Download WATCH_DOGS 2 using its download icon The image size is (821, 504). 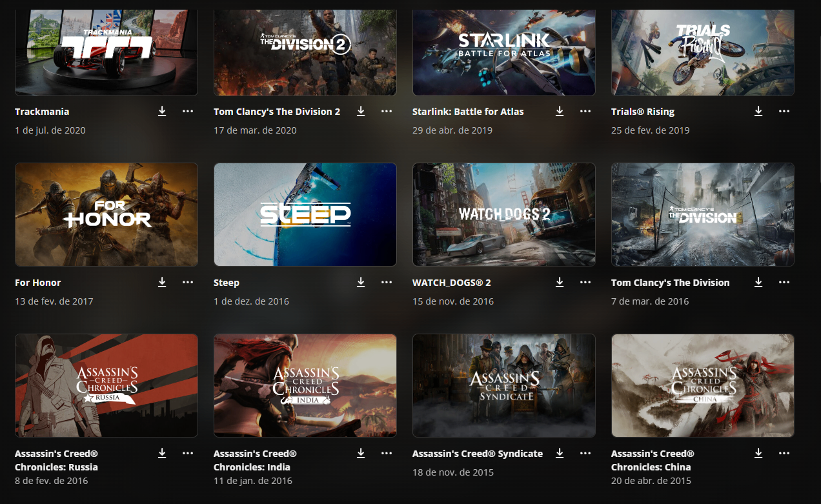(x=560, y=283)
